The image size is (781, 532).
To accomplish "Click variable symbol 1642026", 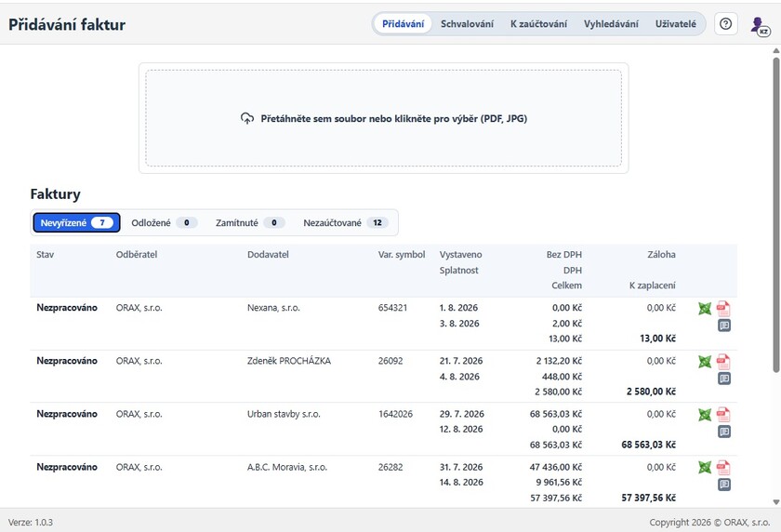I will (x=395, y=414).
